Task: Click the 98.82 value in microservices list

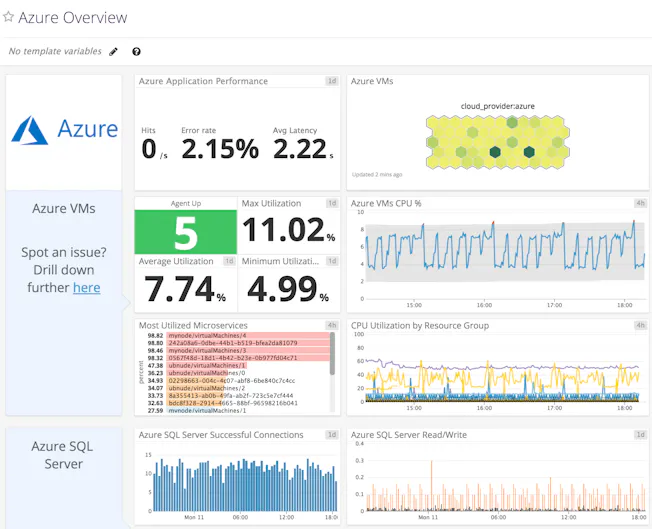Action: coord(155,336)
